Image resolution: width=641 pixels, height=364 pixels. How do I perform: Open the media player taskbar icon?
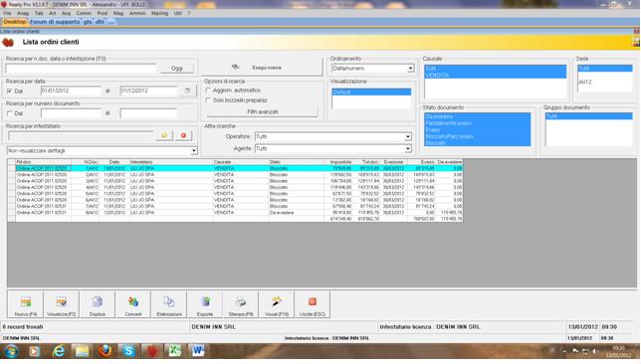[34, 351]
